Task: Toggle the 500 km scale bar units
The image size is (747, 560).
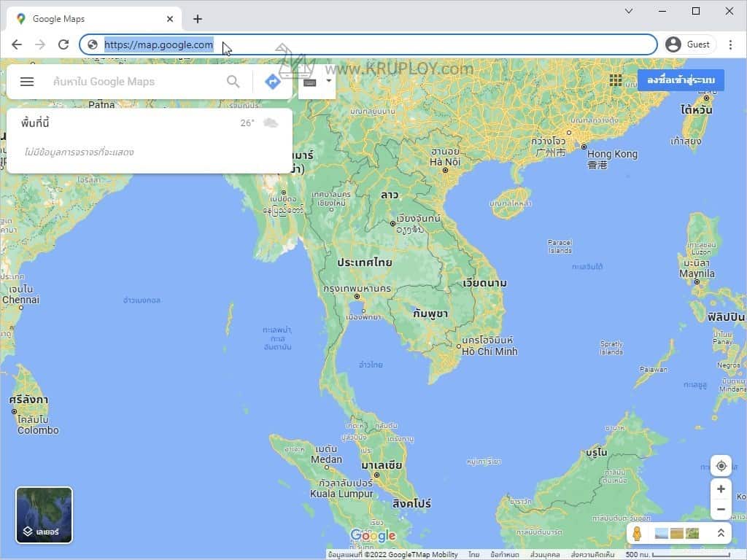Action: pos(678,554)
